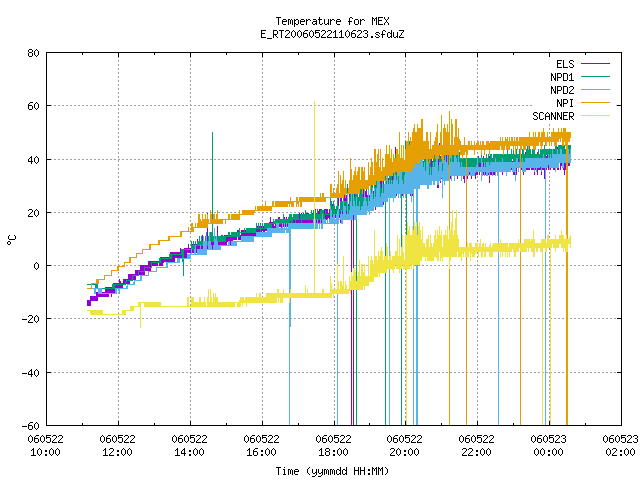The height and width of the screenshot is (480, 640).
Task: Click the x-axis tick '060522 20:00'
Action: pyautogui.click(x=404, y=446)
